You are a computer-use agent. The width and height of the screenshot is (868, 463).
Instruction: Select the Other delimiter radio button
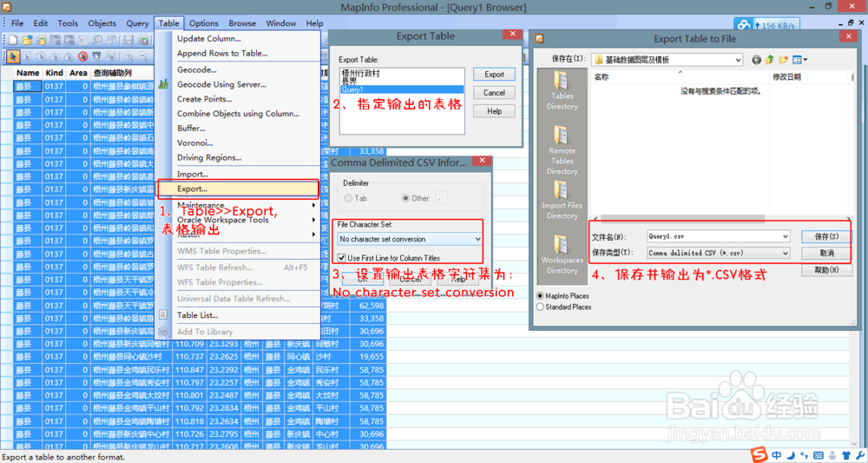coord(405,198)
